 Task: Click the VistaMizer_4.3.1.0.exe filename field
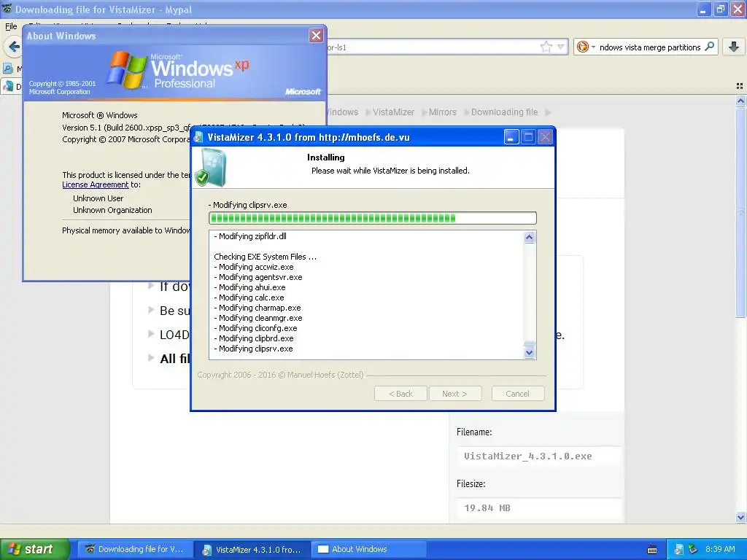point(538,456)
